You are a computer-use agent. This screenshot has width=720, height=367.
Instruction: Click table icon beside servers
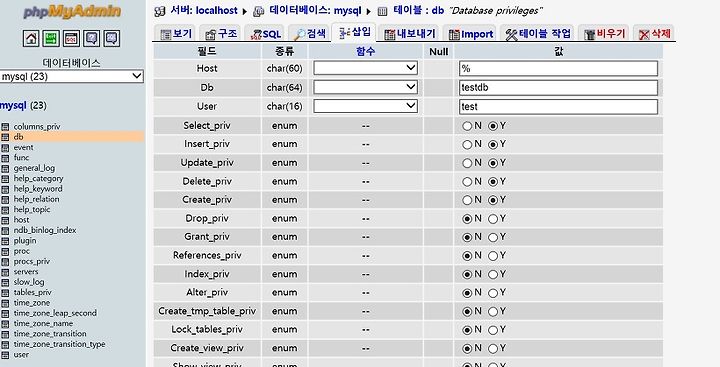pyautogui.click(x=5, y=272)
